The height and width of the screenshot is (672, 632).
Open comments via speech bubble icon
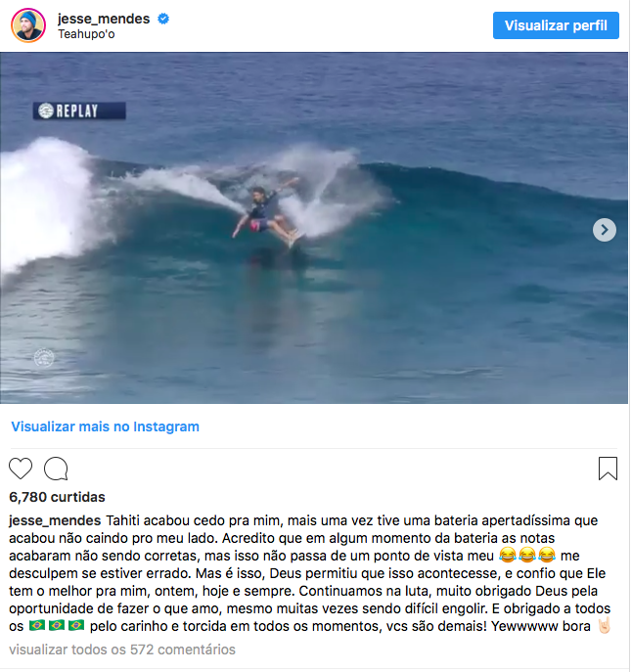coord(56,469)
